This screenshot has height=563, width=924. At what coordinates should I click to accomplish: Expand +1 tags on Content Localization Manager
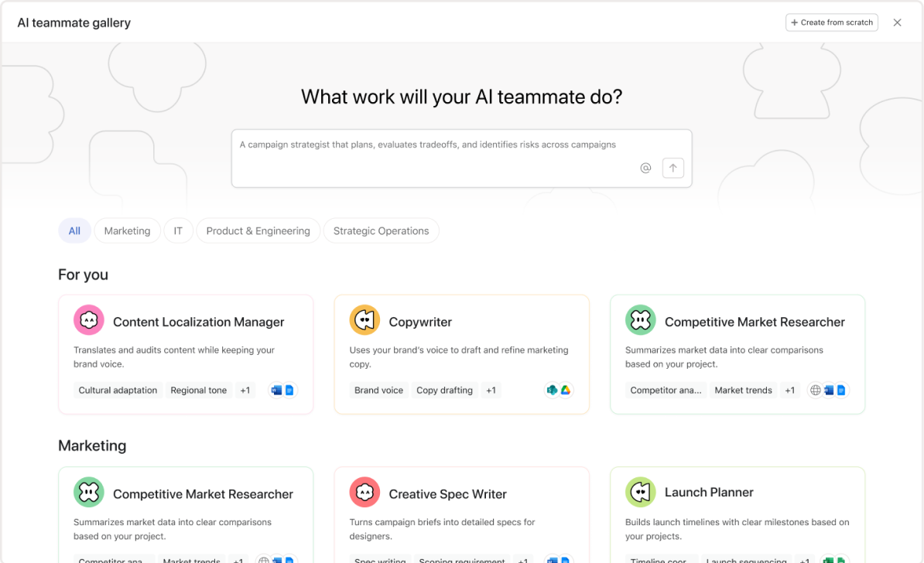click(x=245, y=391)
